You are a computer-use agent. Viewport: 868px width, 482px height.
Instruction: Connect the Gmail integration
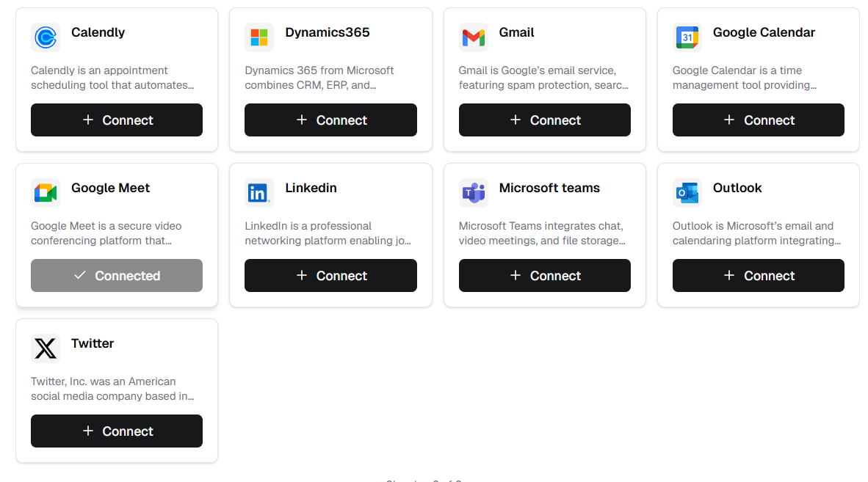coord(544,120)
